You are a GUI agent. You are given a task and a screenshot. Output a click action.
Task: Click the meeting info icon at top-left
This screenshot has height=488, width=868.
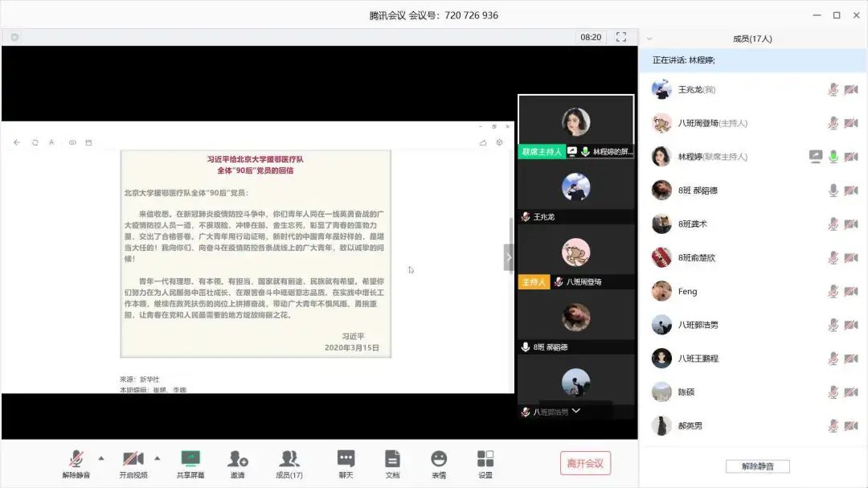14,37
